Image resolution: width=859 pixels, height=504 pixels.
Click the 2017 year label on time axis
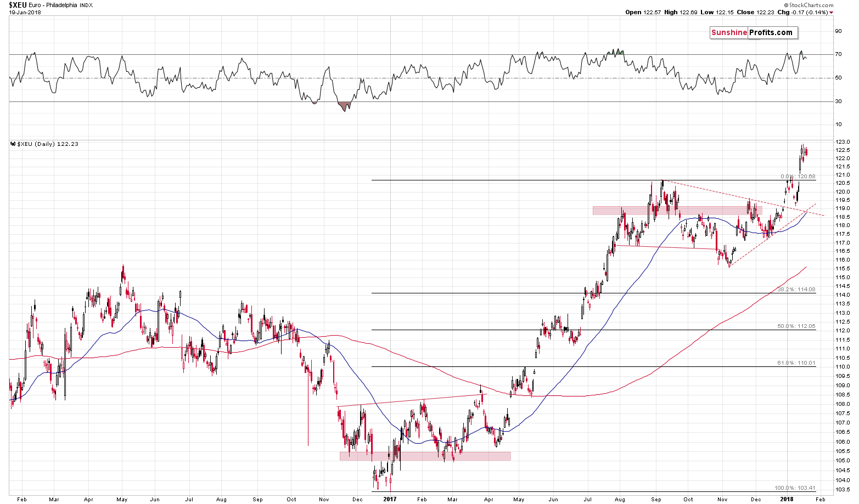pos(390,499)
